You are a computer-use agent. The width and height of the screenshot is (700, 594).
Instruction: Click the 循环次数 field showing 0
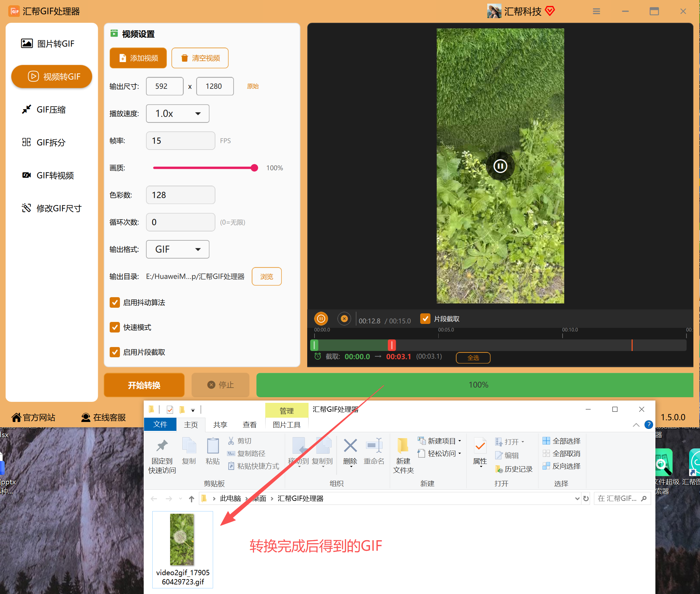[181, 222]
